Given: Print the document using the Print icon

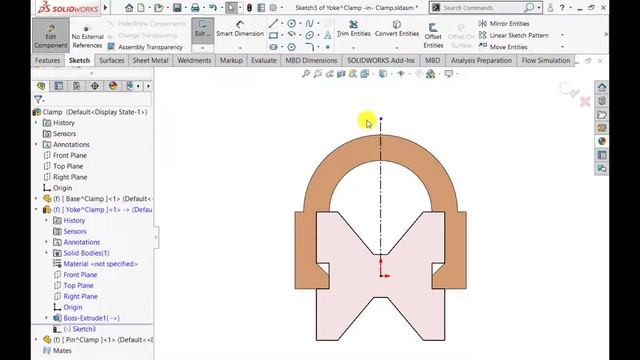Looking at the screenshot, I should (x=195, y=8).
